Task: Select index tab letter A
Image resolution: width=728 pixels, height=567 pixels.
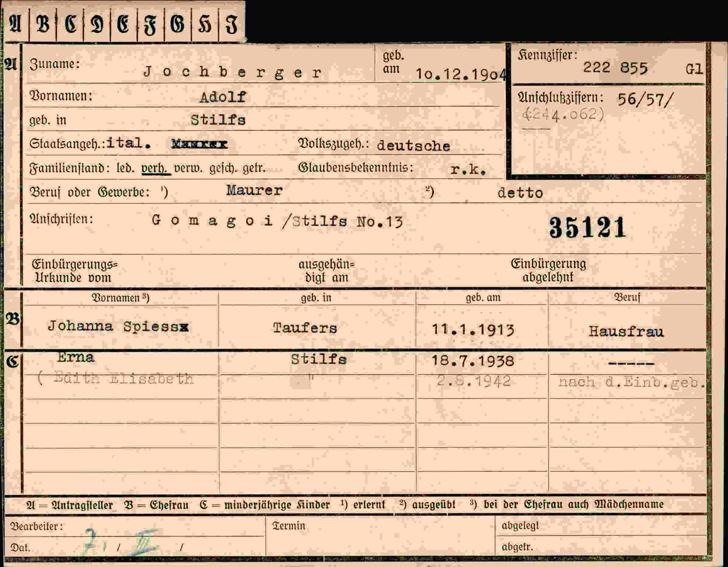Action: pyautogui.click(x=15, y=24)
